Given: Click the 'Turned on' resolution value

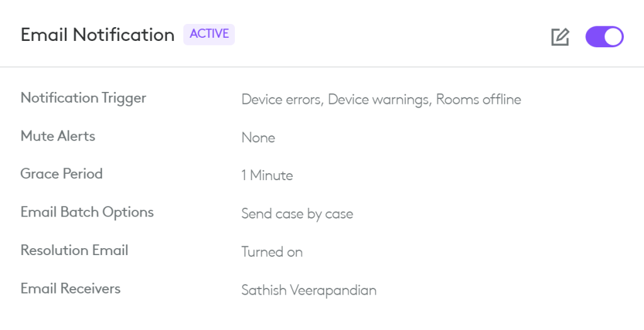Looking at the screenshot, I should [272, 253].
